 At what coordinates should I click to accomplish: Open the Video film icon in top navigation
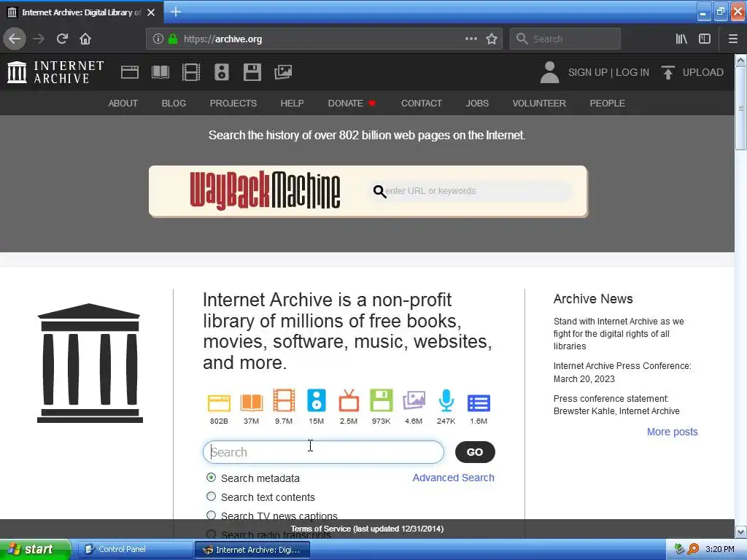click(x=191, y=72)
